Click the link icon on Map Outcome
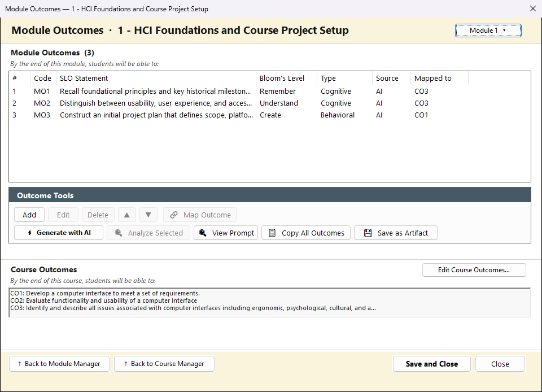The width and height of the screenshot is (542, 392). pos(174,215)
